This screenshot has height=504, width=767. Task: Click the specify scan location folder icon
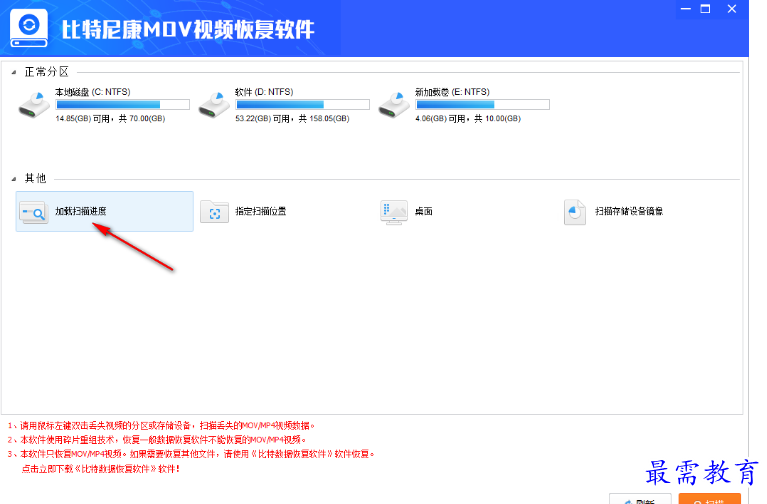214,212
